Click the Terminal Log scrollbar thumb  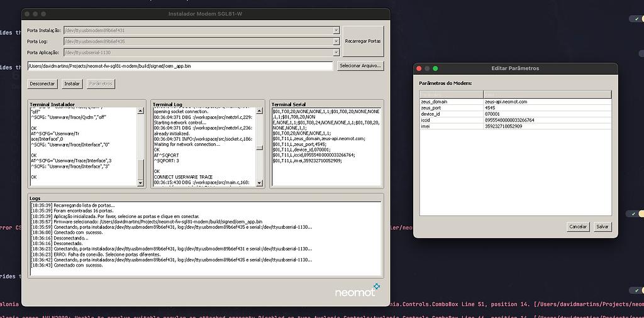[259, 148]
